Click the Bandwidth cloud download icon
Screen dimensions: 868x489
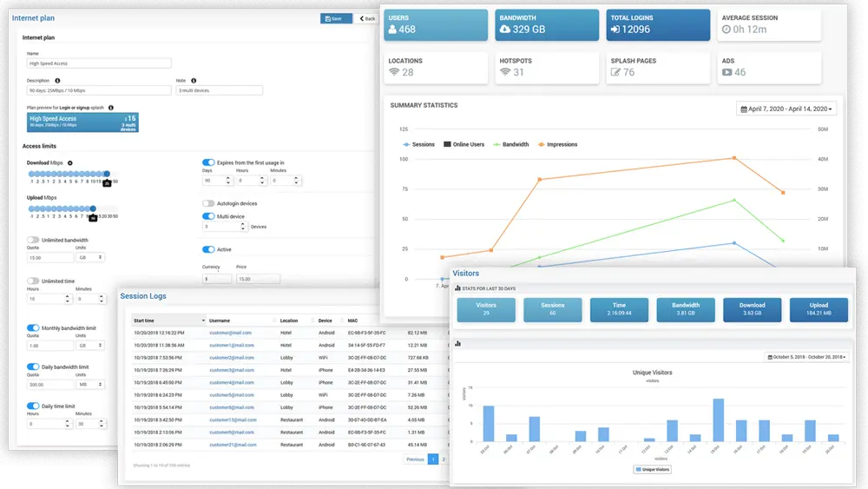click(x=505, y=30)
